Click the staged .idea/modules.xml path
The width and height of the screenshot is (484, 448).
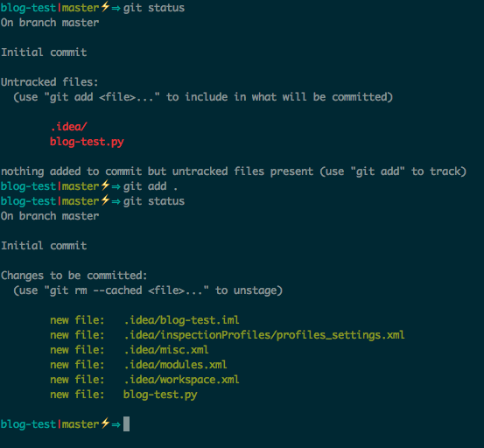pyautogui.click(x=175, y=365)
